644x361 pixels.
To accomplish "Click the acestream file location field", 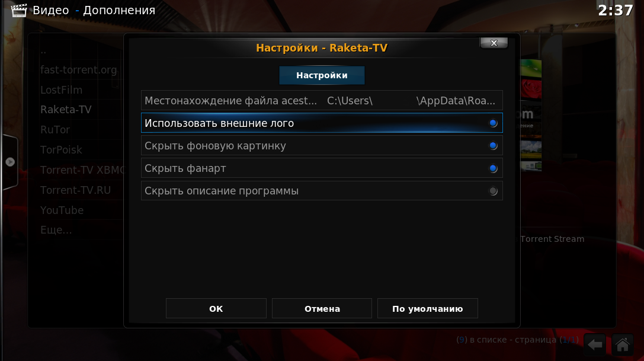I will click(322, 100).
